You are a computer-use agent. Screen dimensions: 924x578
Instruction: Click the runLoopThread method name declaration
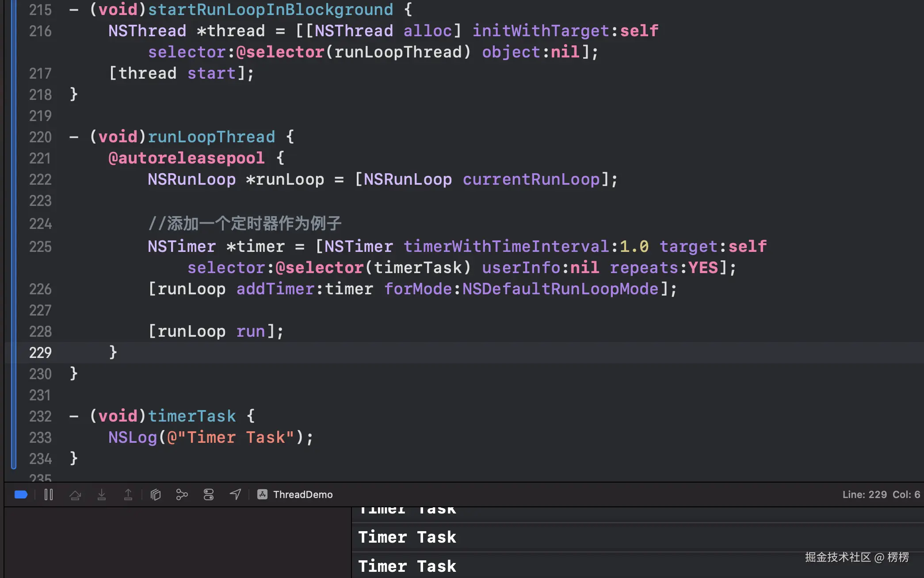coord(211,137)
